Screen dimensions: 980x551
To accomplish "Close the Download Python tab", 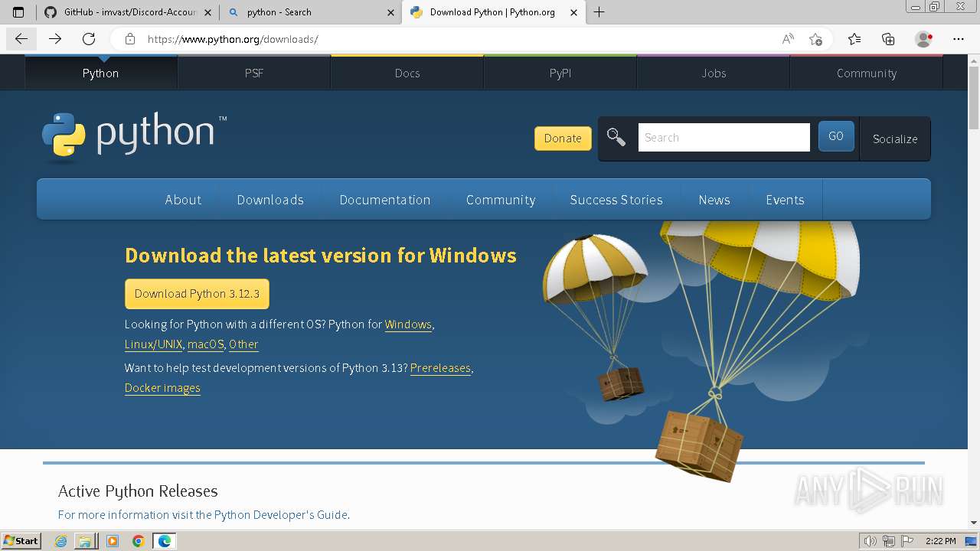I will coord(573,12).
